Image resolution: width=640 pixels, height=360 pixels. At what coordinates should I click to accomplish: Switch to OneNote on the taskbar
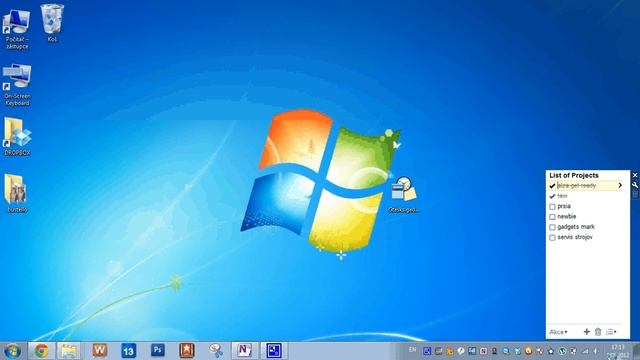(x=244, y=350)
